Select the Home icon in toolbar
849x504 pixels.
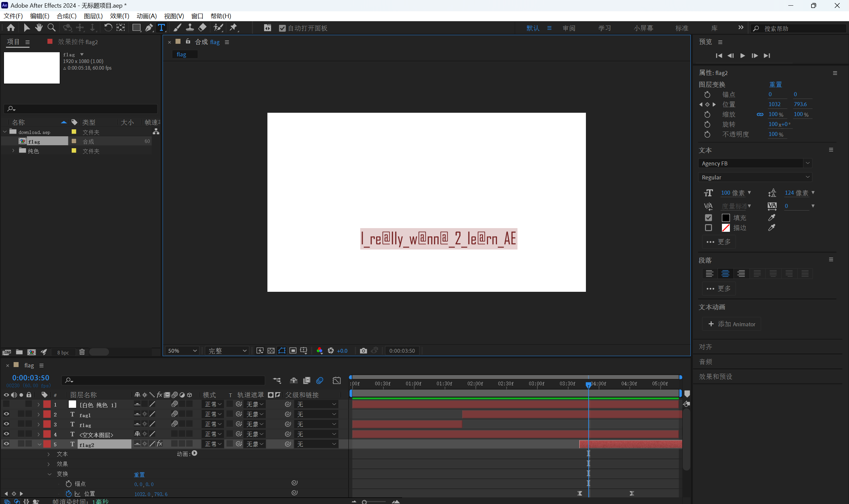pyautogui.click(x=11, y=28)
